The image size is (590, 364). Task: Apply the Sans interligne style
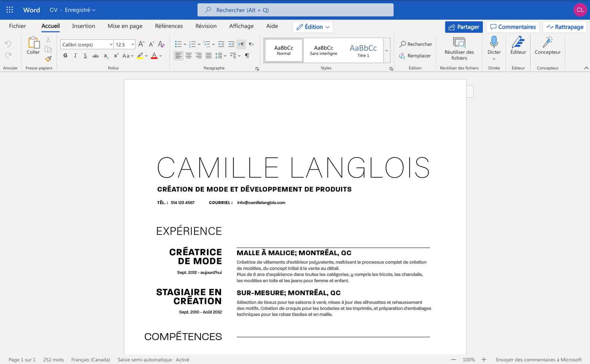click(323, 50)
